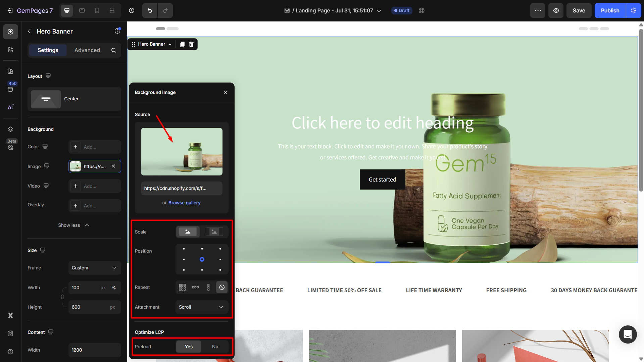
Task: Click the undo arrow icon
Action: click(x=150, y=10)
